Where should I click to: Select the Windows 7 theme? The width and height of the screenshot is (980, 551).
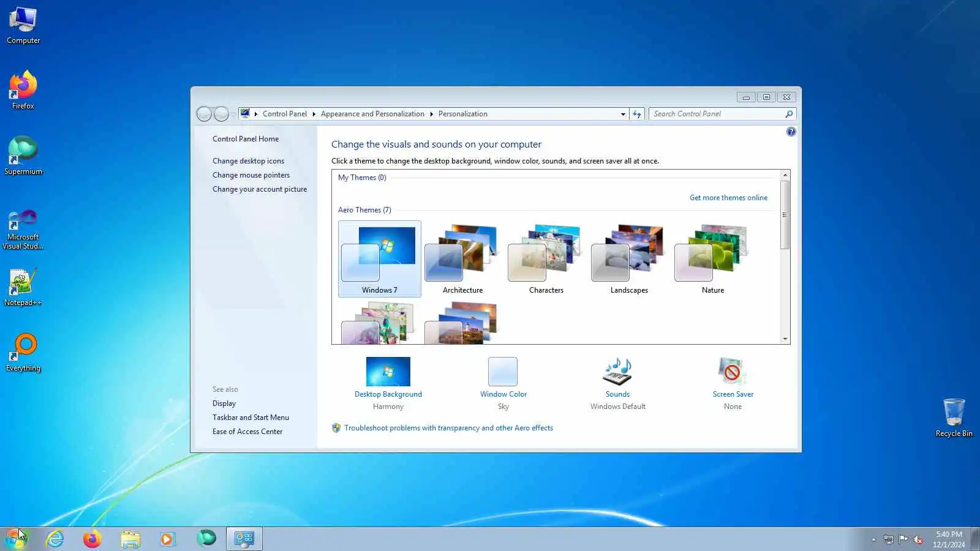click(x=380, y=259)
